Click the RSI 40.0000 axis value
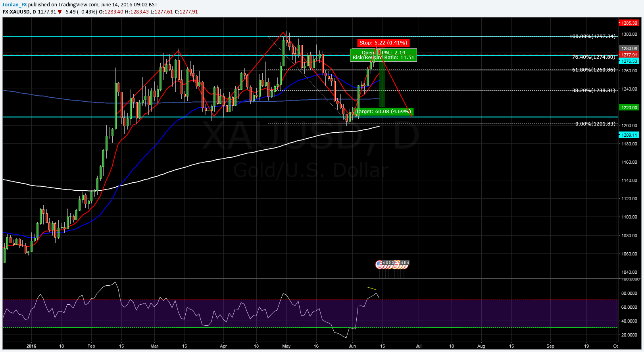Viewport: 644px width, 352px height. [629, 321]
